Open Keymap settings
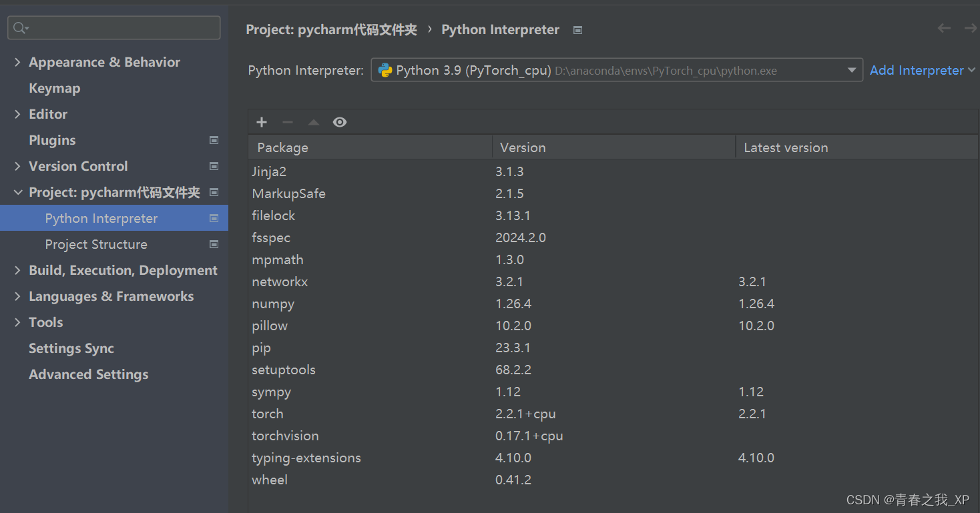Viewport: 980px width, 513px height. click(x=54, y=88)
